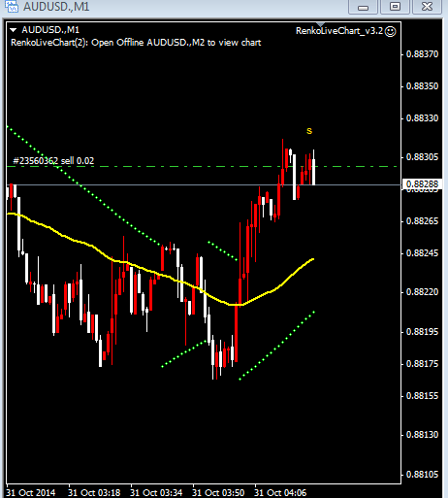The image size is (448, 498).
Task: Click the 0.88305 price scale value
Action: [422, 157]
